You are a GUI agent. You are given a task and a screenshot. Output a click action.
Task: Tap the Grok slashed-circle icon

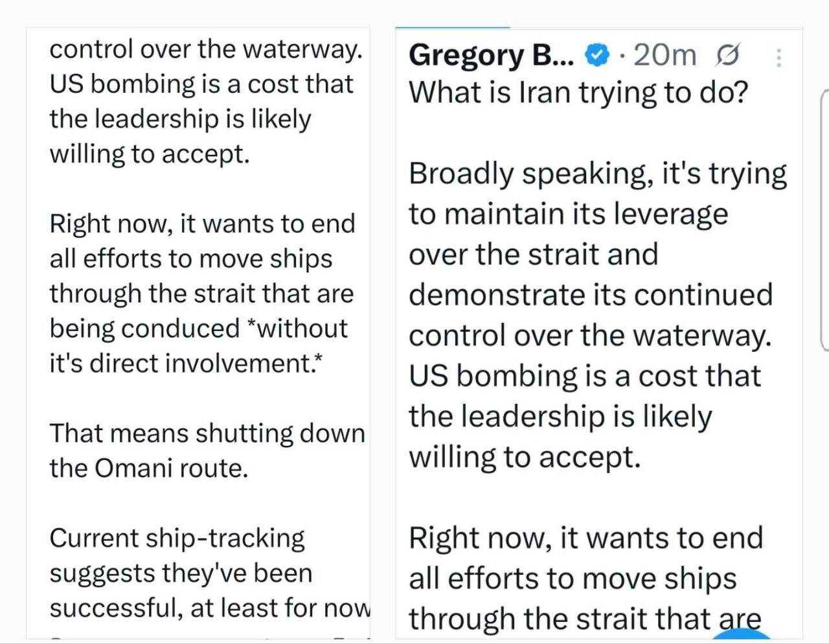(727, 56)
